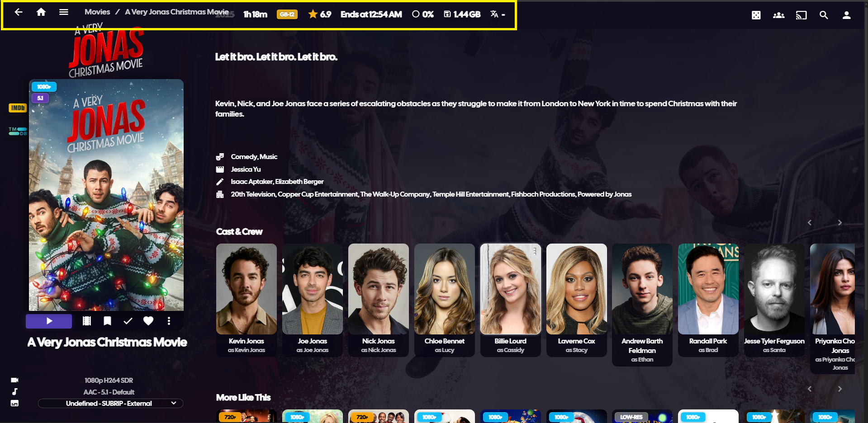Open the IMDb link badge
The width and height of the screenshot is (868, 423).
[x=18, y=108]
